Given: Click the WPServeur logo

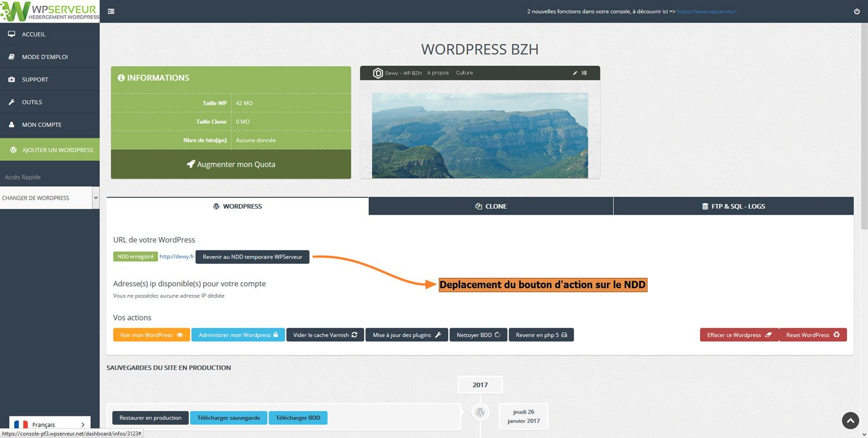Looking at the screenshot, I should click(x=50, y=11).
